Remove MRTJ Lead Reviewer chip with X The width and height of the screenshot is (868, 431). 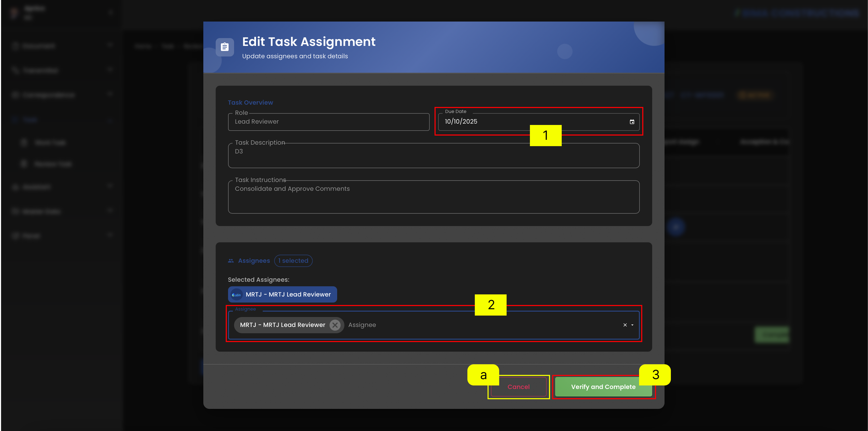click(335, 325)
